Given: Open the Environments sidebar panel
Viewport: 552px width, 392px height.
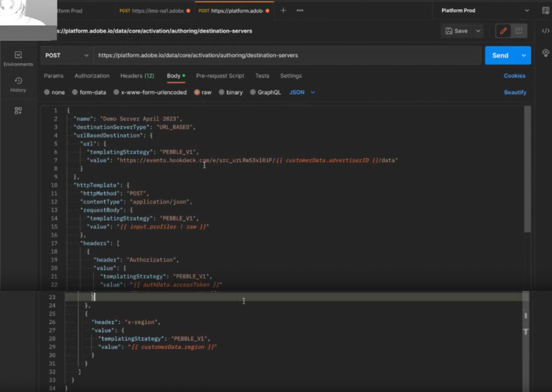Looking at the screenshot, I should (18, 58).
